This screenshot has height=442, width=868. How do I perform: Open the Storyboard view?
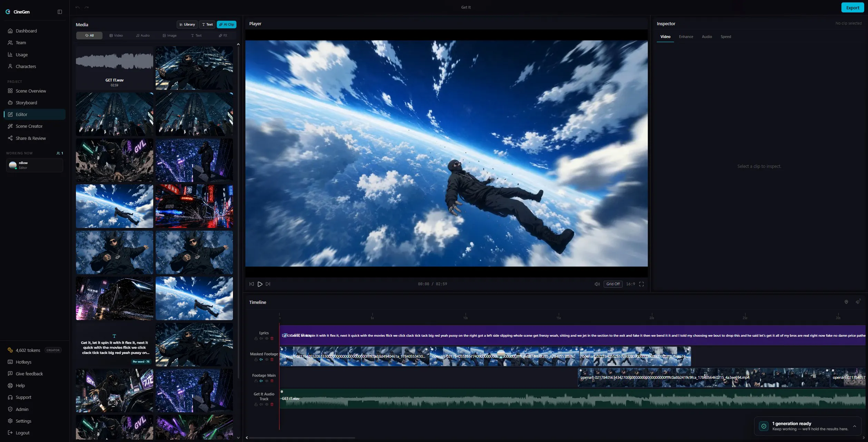(35, 103)
